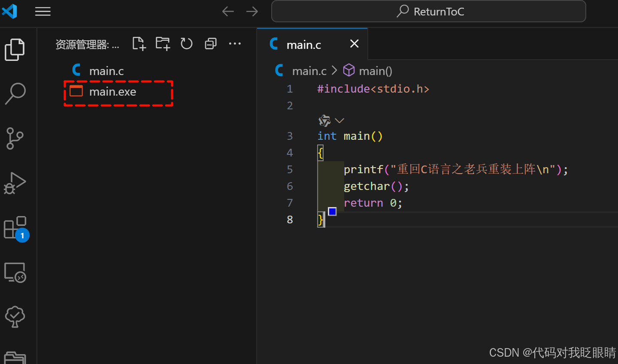Image resolution: width=618 pixels, height=364 pixels.
Task: Click the blue square marker near line 8
Action: [332, 211]
